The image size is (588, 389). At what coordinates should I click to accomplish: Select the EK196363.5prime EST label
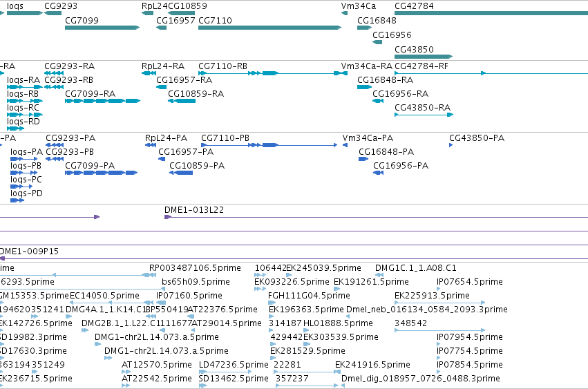point(306,310)
